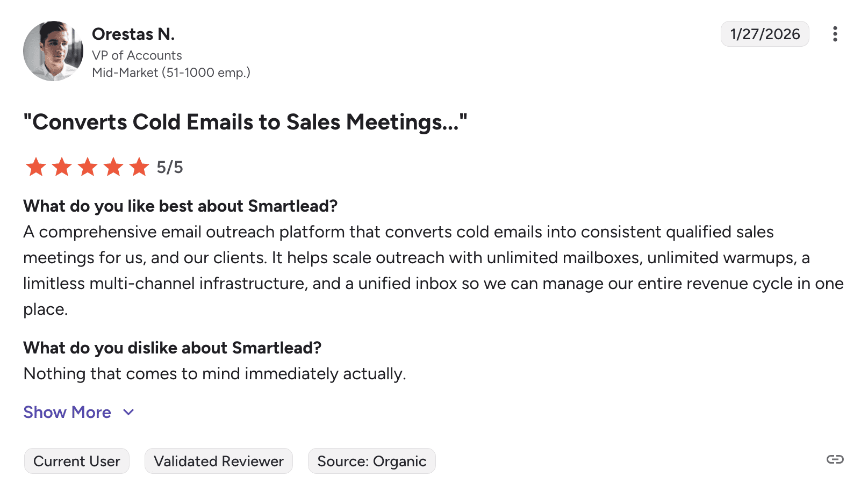
Task: Open Orestas N.'s profile photo
Action: (x=53, y=51)
